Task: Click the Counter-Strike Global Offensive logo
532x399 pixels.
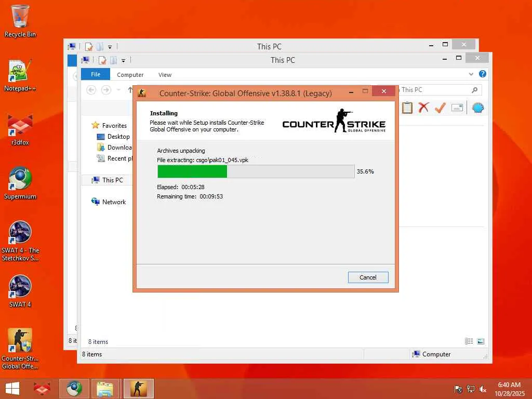Action: [334, 121]
